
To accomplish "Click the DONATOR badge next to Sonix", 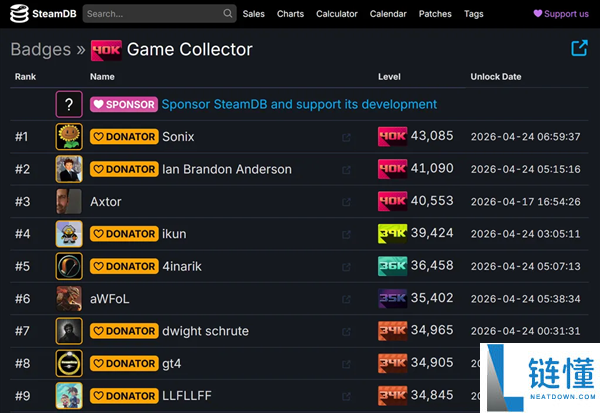I will [x=124, y=137].
